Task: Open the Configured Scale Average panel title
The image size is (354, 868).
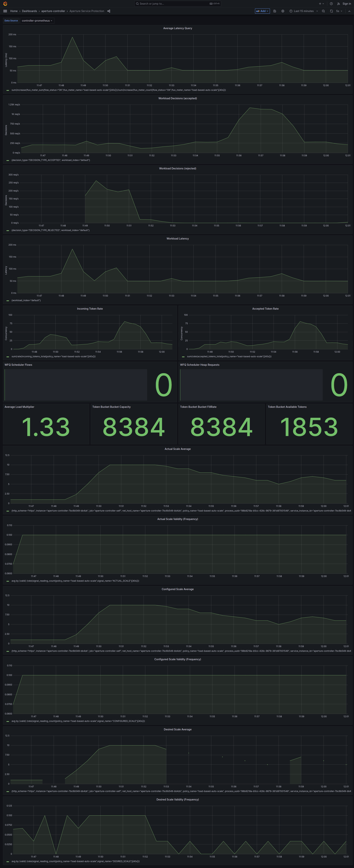Action: 178,589
